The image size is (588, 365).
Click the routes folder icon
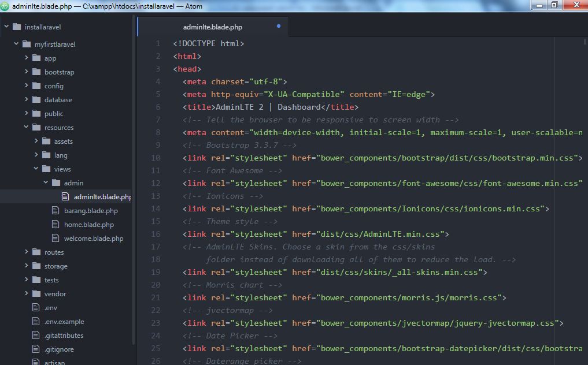click(36, 252)
